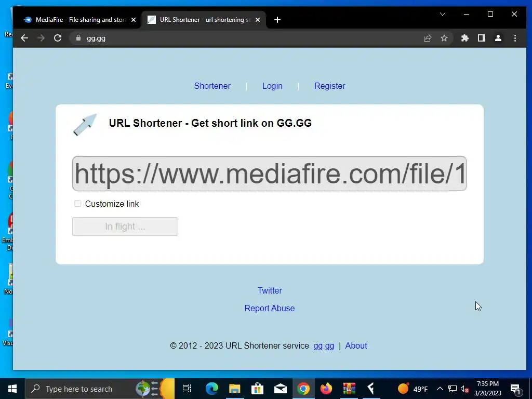Open the Report Abuse link
532x399 pixels.
[x=270, y=308]
